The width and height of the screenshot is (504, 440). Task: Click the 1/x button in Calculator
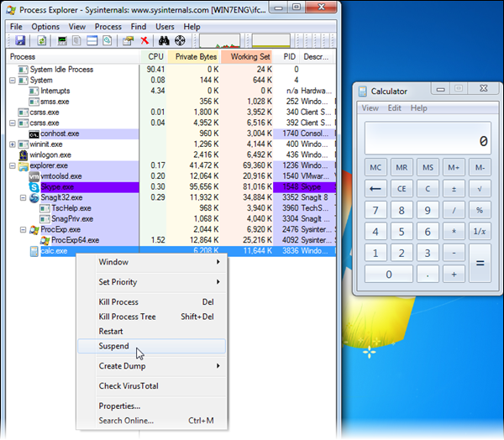point(480,232)
